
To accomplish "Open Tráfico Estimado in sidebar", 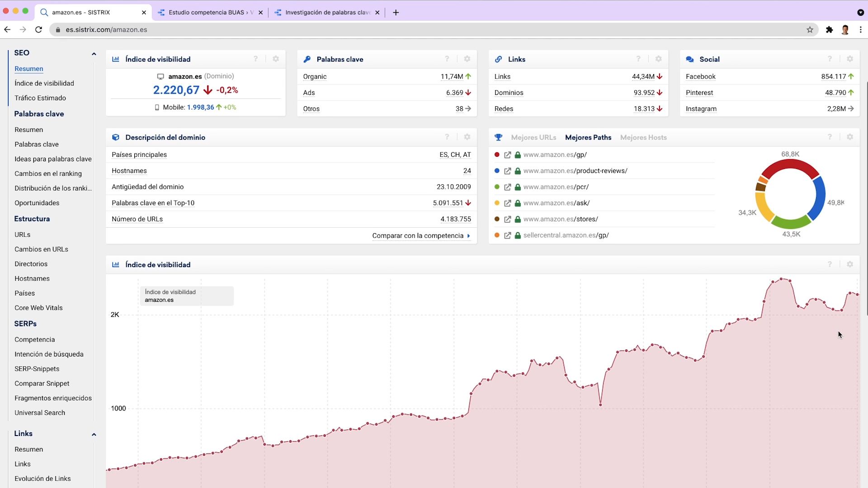I will [40, 98].
